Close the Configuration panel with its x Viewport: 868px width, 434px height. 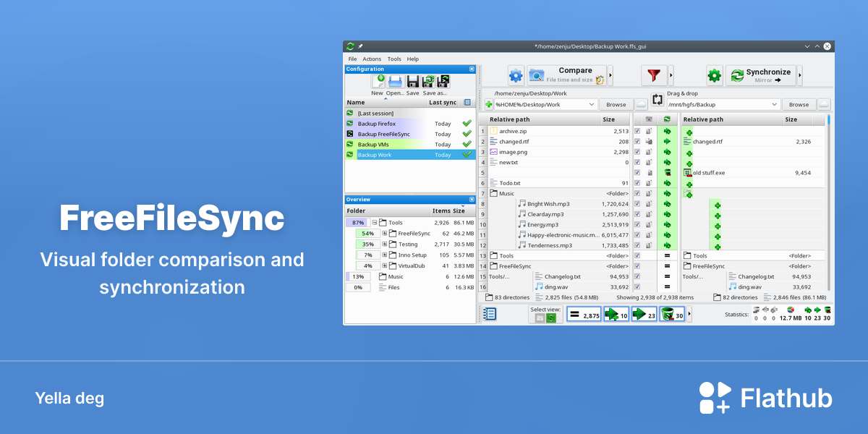coord(472,69)
